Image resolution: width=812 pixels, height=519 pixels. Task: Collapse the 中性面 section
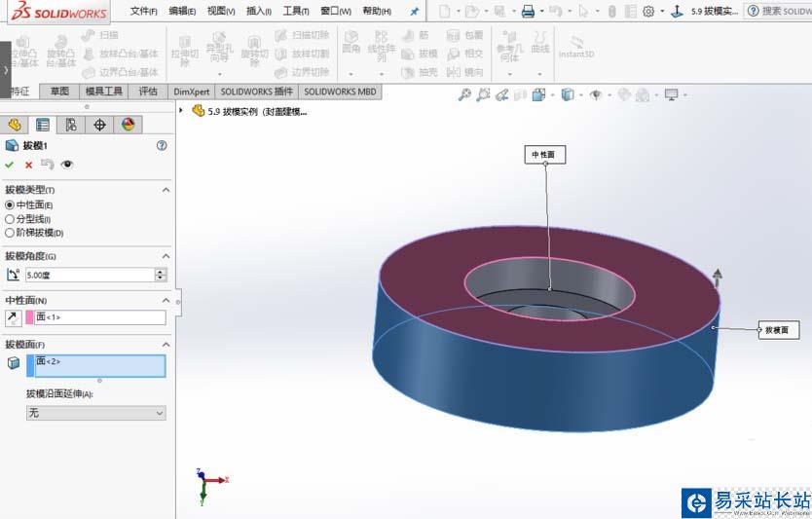click(x=166, y=301)
